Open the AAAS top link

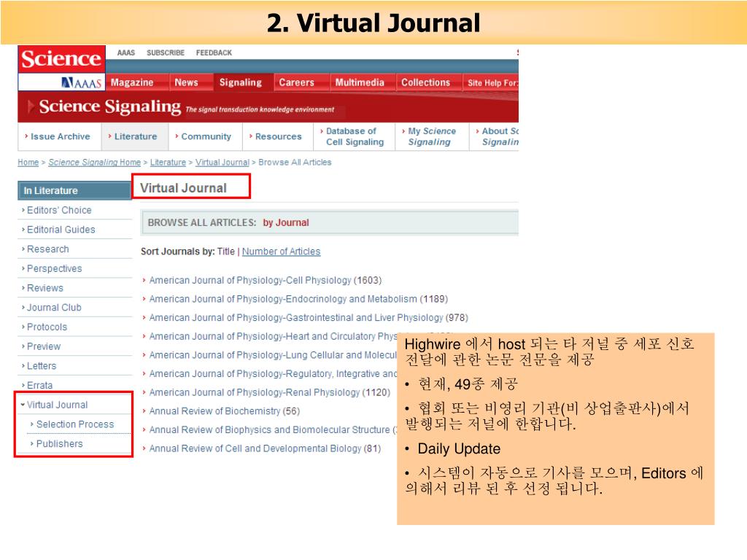point(126,52)
